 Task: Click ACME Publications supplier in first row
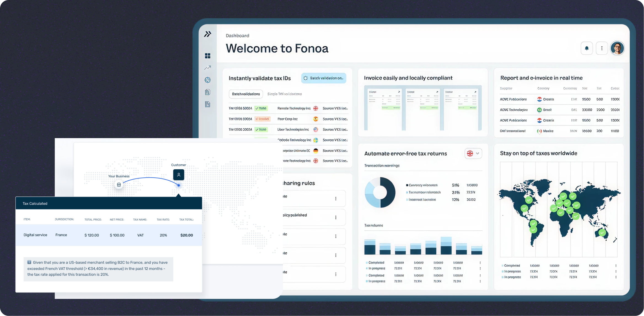[513, 99]
